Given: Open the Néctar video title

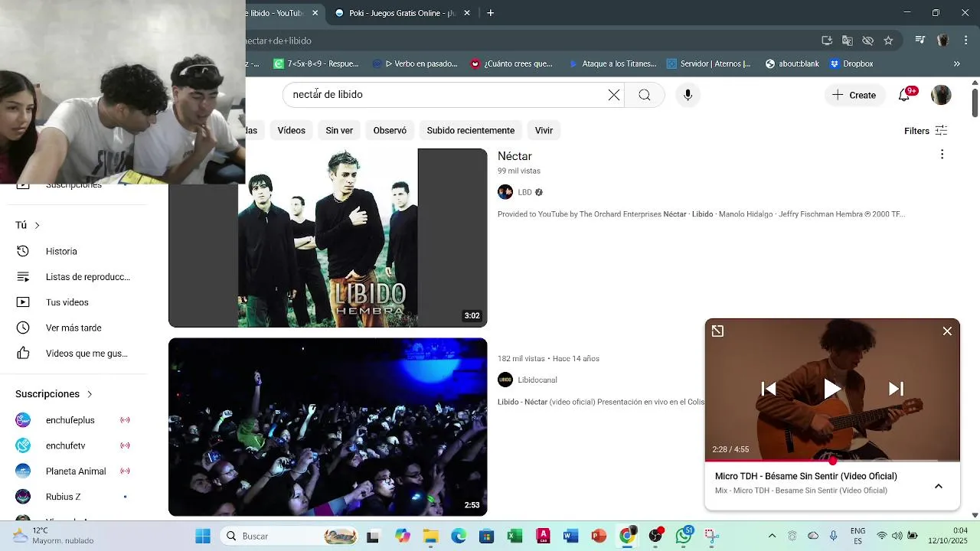Looking at the screenshot, I should [x=514, y=156].
